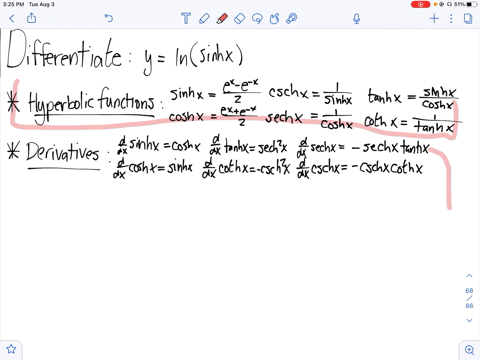Select the Shapes tool
Screen dimensions: 480x360
(274, 18)
